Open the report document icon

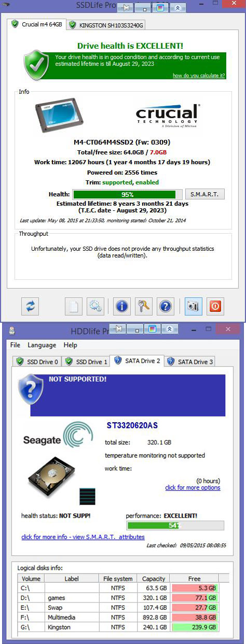(x=74, y=306)
